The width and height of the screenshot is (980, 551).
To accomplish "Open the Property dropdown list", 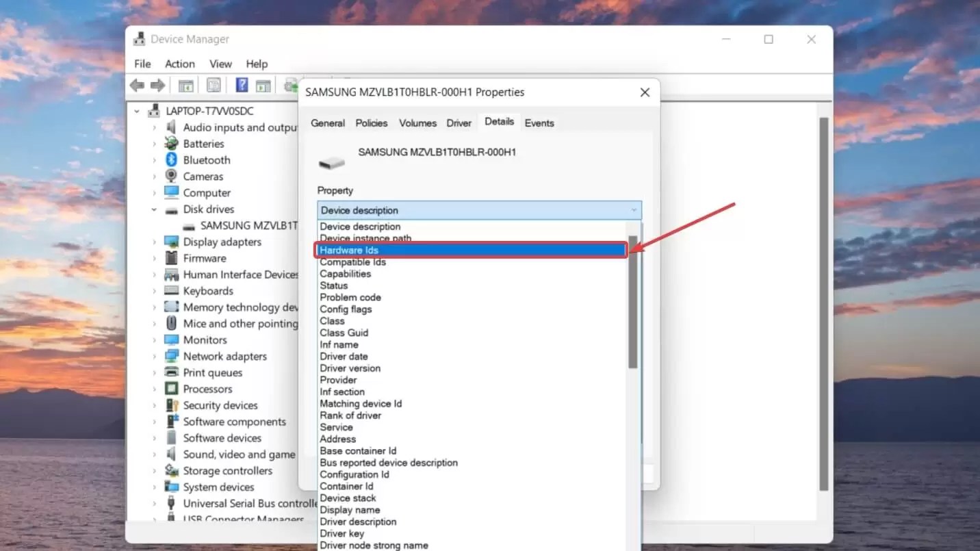I will 633,210.
